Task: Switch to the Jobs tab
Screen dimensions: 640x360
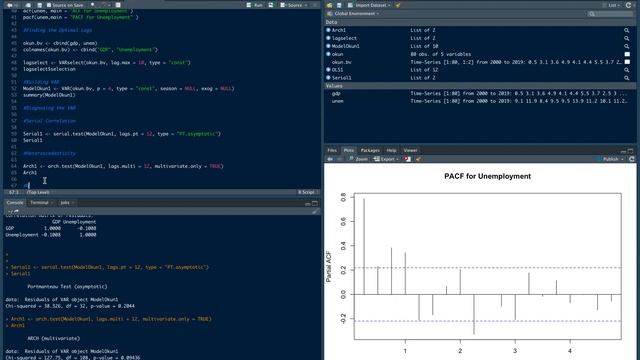Action: pos(65,202)
